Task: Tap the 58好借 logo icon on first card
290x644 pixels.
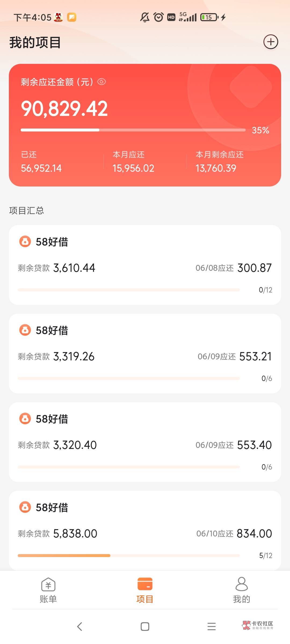Action: point(25,241)
